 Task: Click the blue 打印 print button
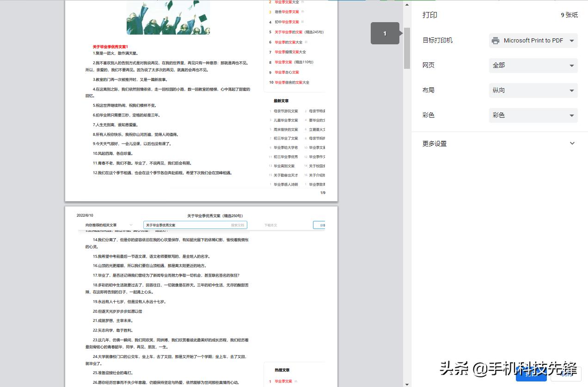pyautogui.click(x=531, y=375)
